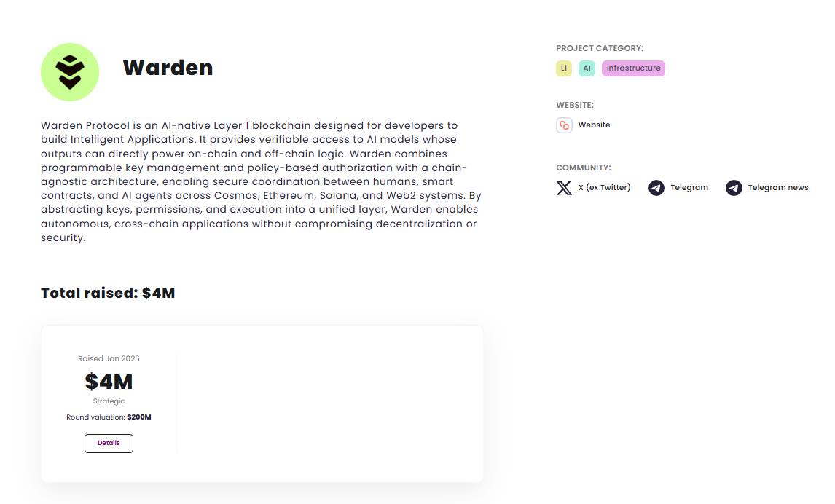Viewport: 835px width, 504px height.
Task: Click the Total raised: $4M heading
Action: [107, 293]
